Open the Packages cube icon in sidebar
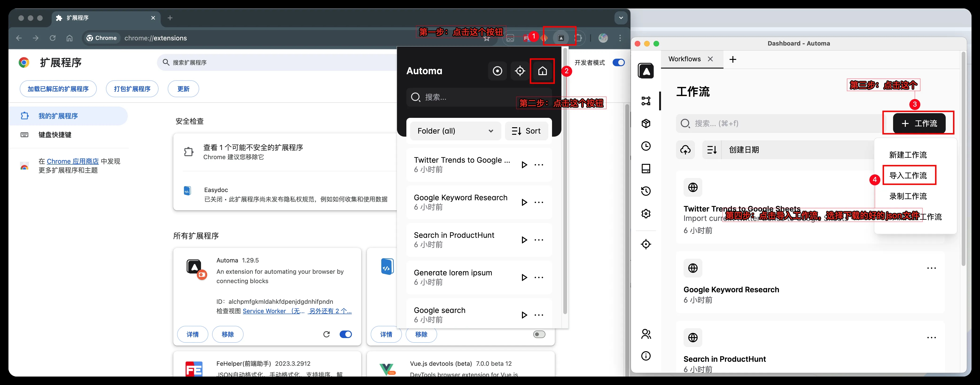 coord(646,123)
